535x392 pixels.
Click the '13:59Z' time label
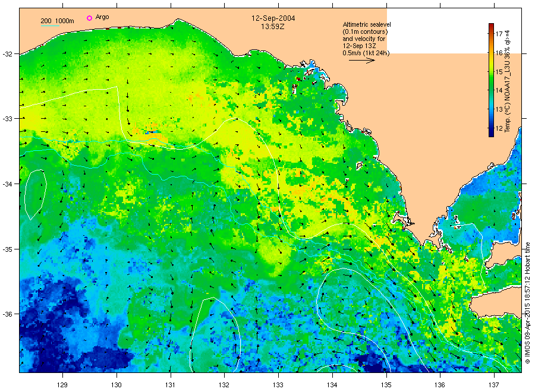pos(273,27)
